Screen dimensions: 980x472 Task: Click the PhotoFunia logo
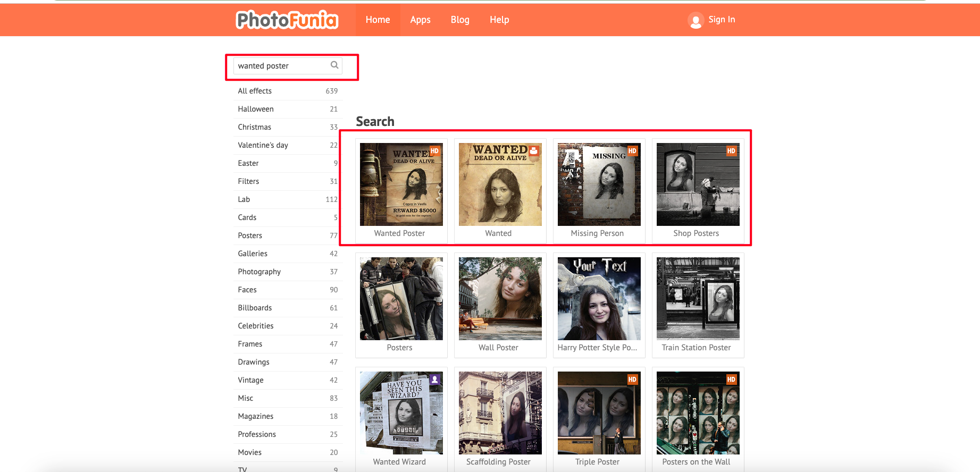point(287,20)
